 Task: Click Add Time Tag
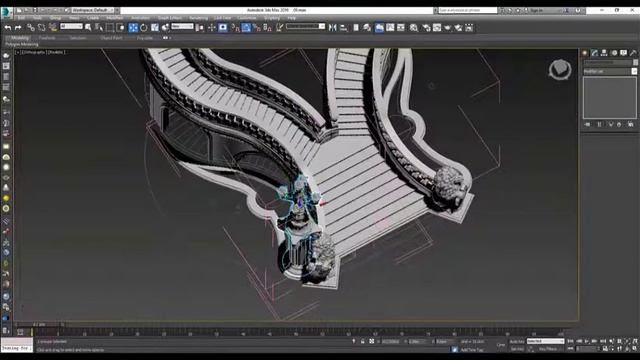(x=471, y=349)
